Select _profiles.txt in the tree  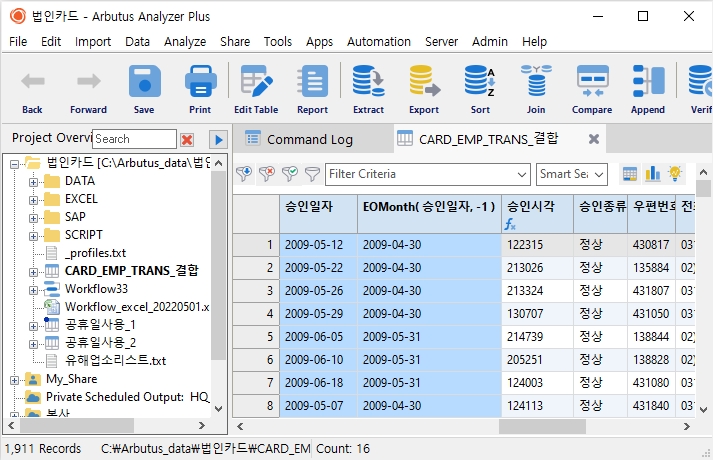tap(95, 253)
